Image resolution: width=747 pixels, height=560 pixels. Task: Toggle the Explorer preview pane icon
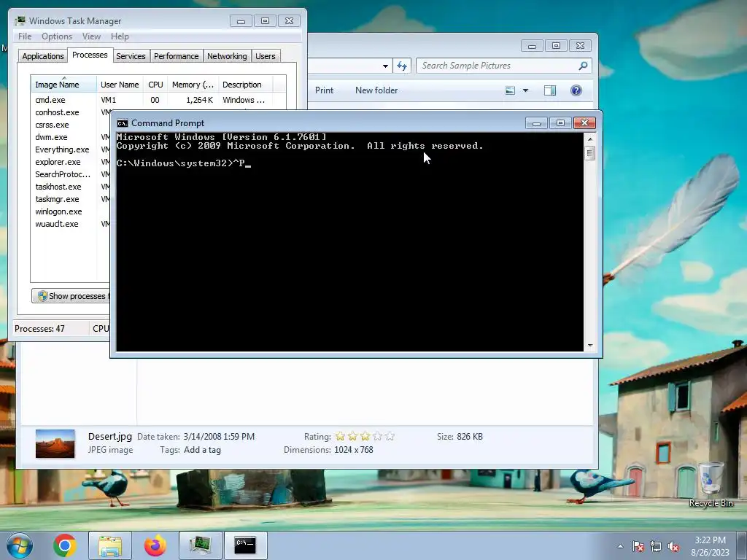[x=550, y=90]
